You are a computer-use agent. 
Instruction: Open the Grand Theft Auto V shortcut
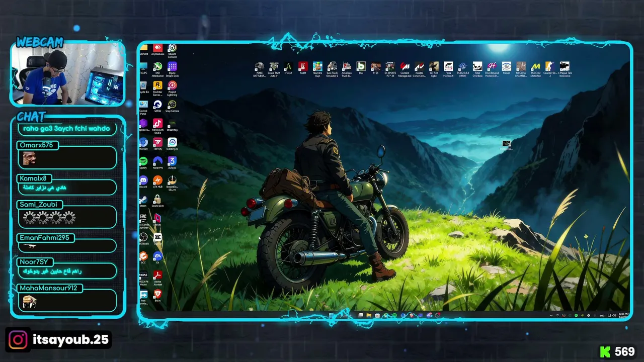(x=274, y=70)
